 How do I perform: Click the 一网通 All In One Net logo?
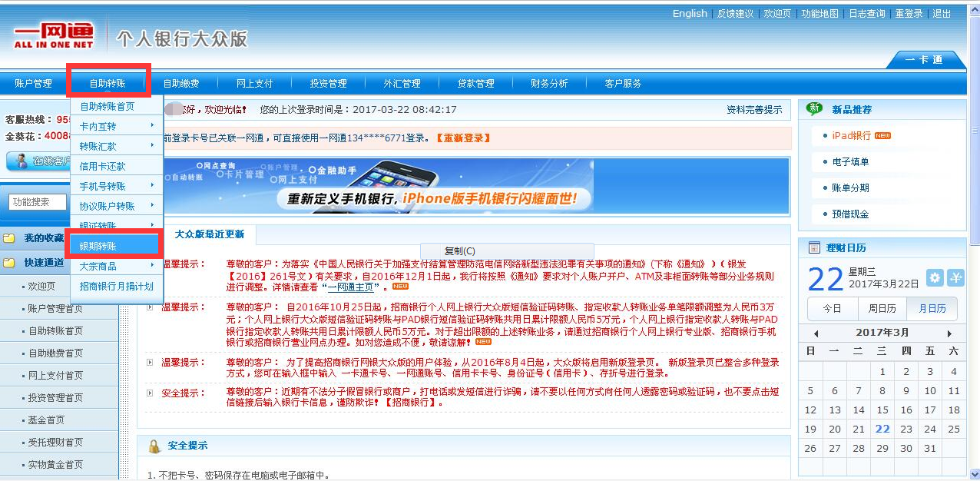53,35
